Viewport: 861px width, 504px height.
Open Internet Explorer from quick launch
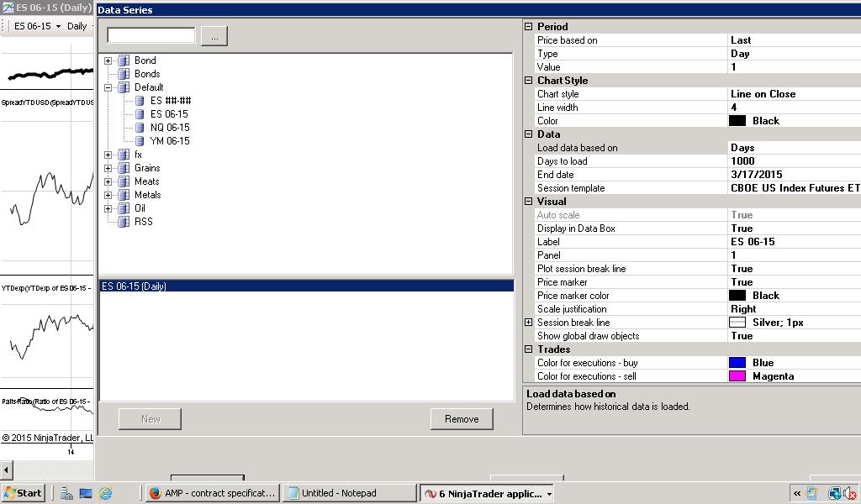105,493
